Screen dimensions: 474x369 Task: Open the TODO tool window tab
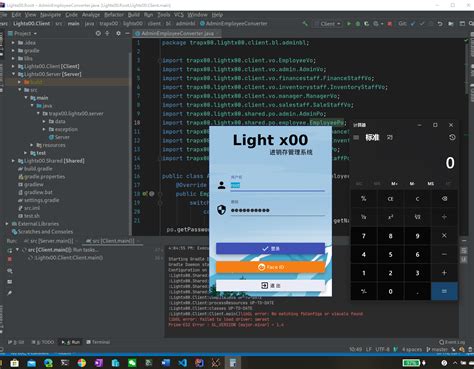(43, 342)
